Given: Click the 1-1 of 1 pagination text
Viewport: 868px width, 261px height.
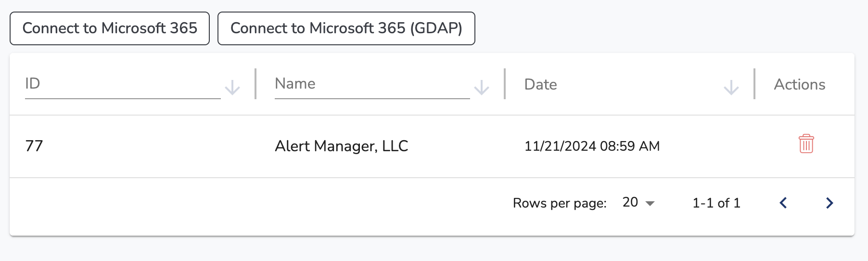Looking at the screenshot, I should click(716, 203).
